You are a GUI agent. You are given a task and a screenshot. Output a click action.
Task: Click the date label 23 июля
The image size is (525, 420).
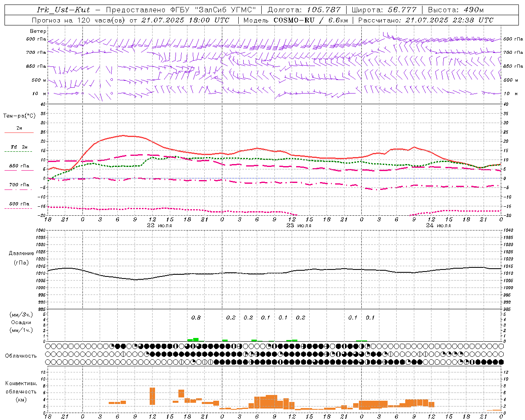pyautogui.click(x=299, y=226)
